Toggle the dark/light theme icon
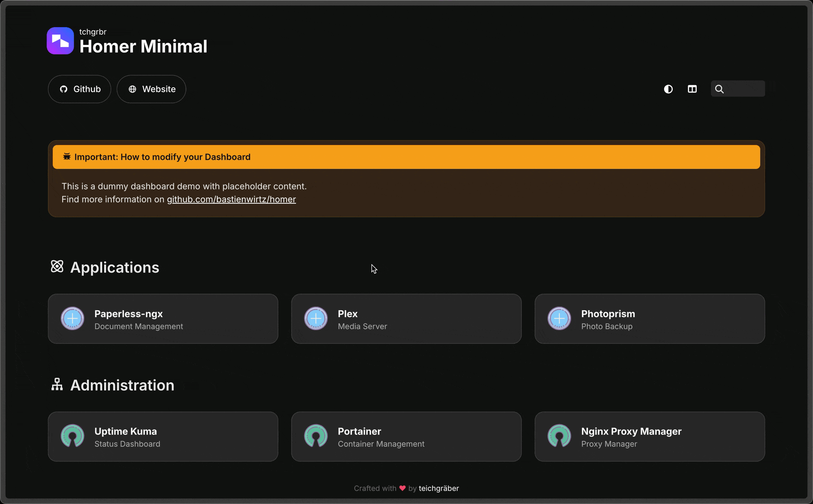Viewport: 813px width, 504px height. [x=668, y=89]
